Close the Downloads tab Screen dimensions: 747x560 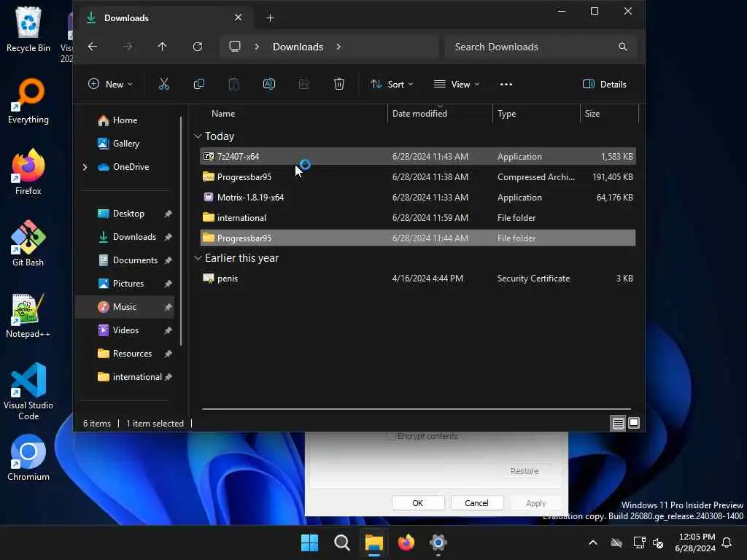pyautogui.click(x=239, y=17)
